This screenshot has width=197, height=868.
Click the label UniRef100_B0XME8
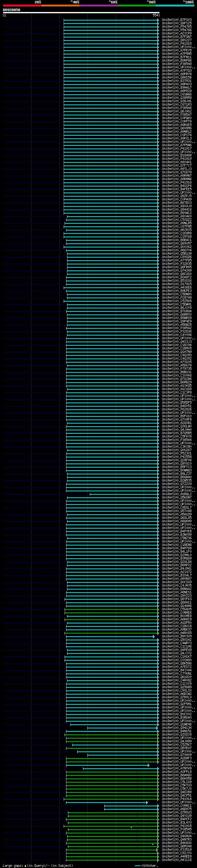click(176, 616)
